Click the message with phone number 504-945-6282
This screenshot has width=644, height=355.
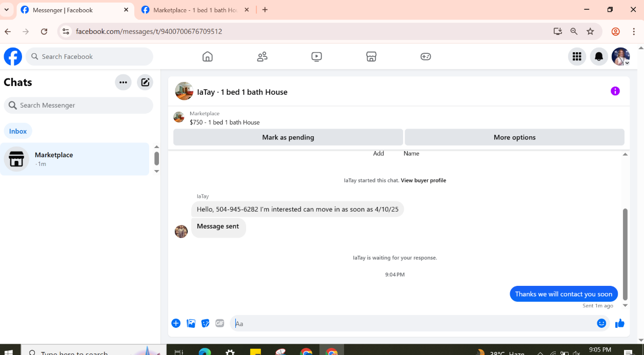[x=297, y=209]
